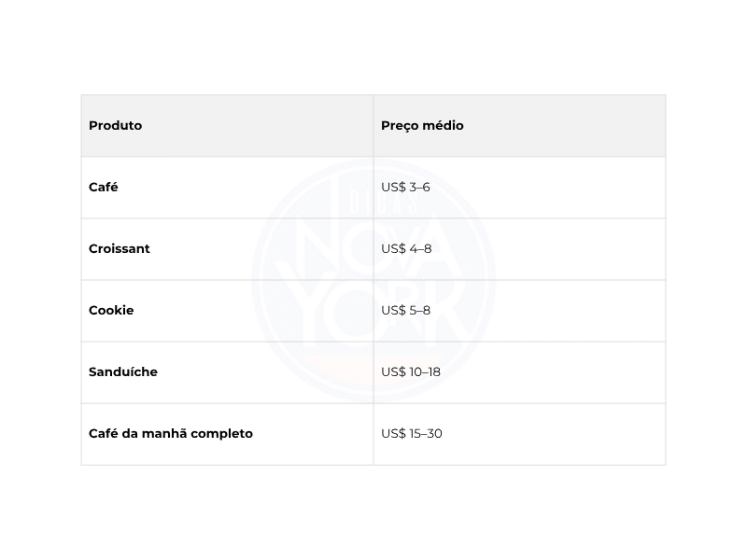Select the Café da manhã completo label
This screenshot has width=747, height=560.
point(171,434)
